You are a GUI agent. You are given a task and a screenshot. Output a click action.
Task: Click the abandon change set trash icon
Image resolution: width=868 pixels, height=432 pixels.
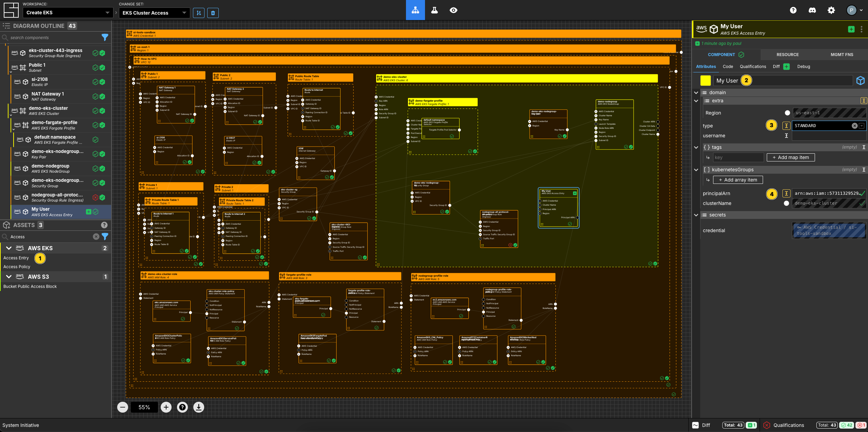point(213,13)
